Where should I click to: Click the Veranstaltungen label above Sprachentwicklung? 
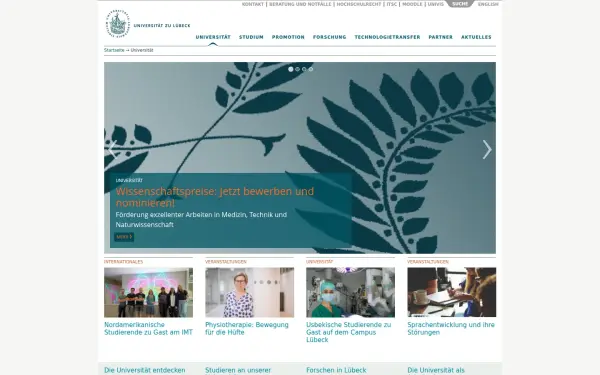pos(428,262)
